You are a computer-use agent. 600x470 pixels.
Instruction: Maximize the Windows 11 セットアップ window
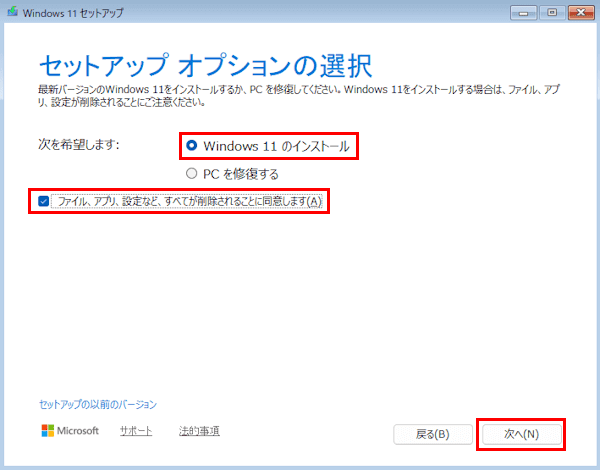pos(552,13)
